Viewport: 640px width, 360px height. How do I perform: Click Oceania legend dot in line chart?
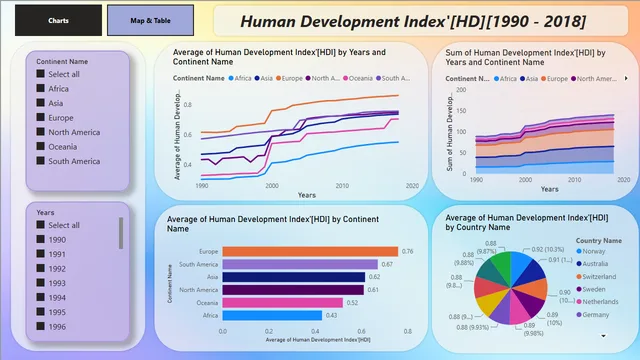click(x=345, y=78)
